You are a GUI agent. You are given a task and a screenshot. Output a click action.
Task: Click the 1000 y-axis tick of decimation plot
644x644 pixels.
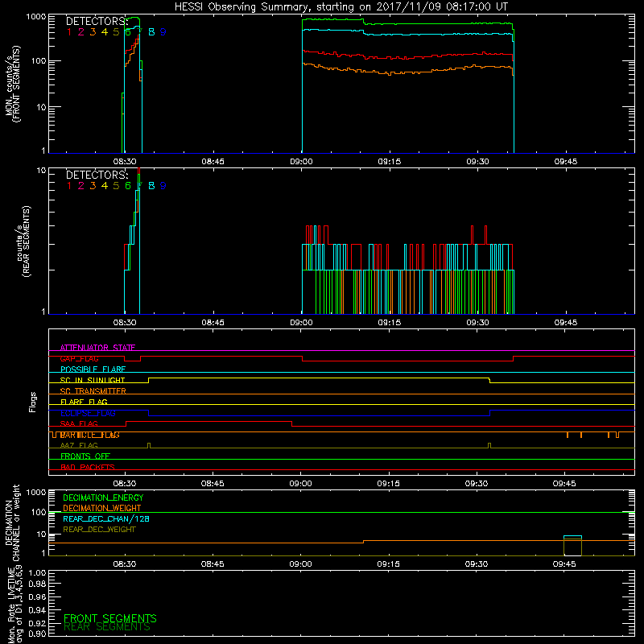pos(36,492)
